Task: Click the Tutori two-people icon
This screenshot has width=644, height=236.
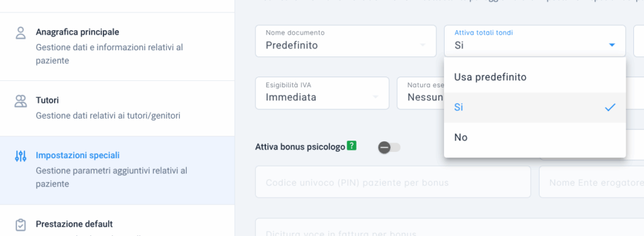Action: click(x=21, y=101)
